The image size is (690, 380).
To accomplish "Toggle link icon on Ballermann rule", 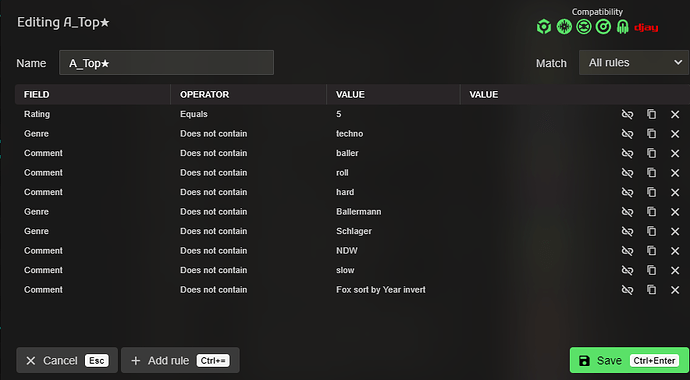I will 627,212.
